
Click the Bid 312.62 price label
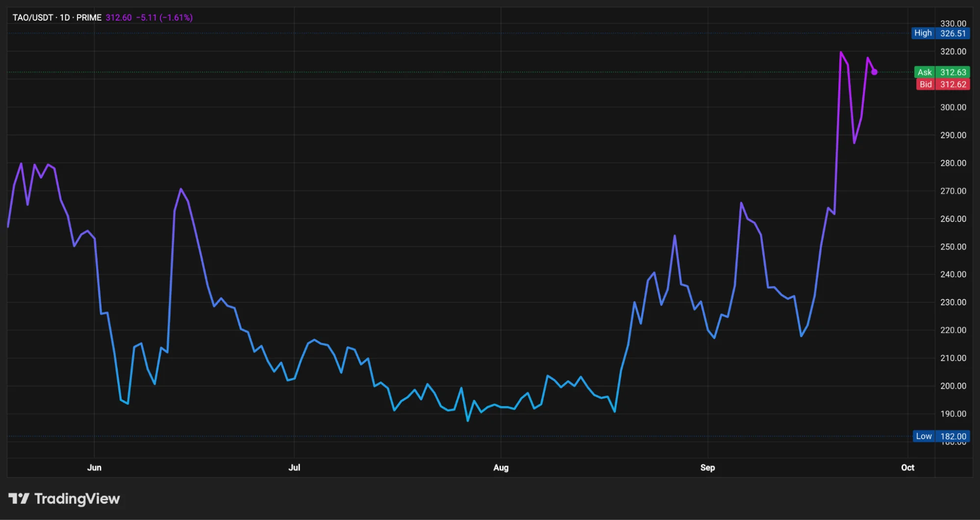click(943, 84)
